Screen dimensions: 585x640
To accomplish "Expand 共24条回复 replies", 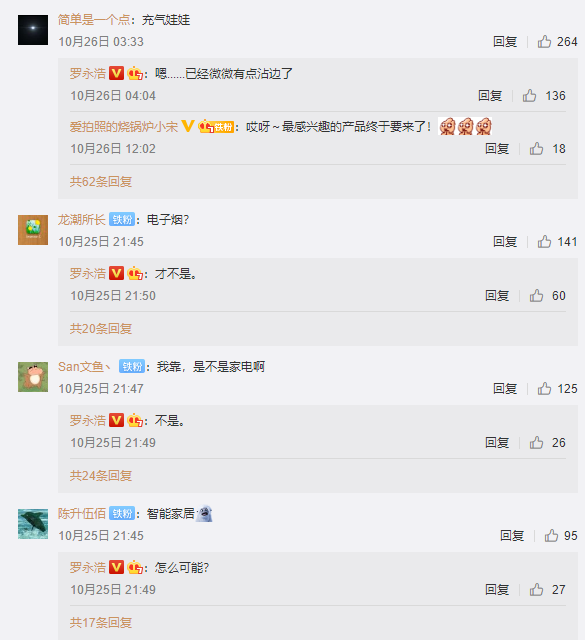I will (101, 476).
